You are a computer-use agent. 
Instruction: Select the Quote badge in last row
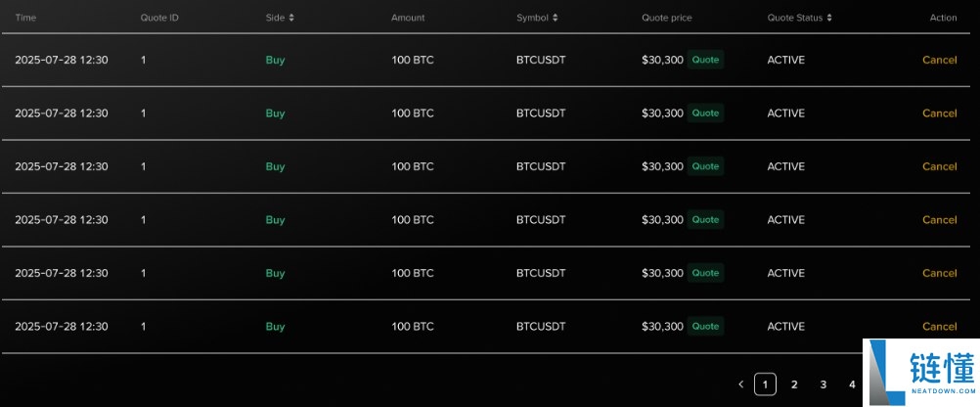705,326
